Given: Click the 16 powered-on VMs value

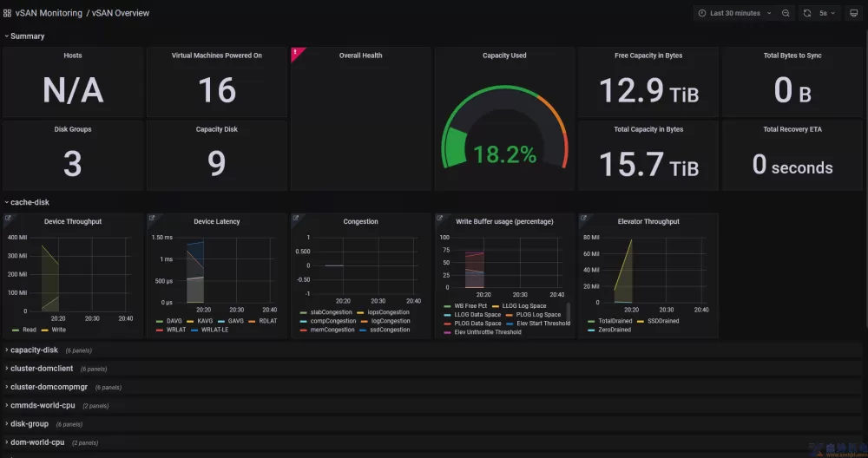Looking at the screenshot, I should pyautogui.click(x=217, y=90).
